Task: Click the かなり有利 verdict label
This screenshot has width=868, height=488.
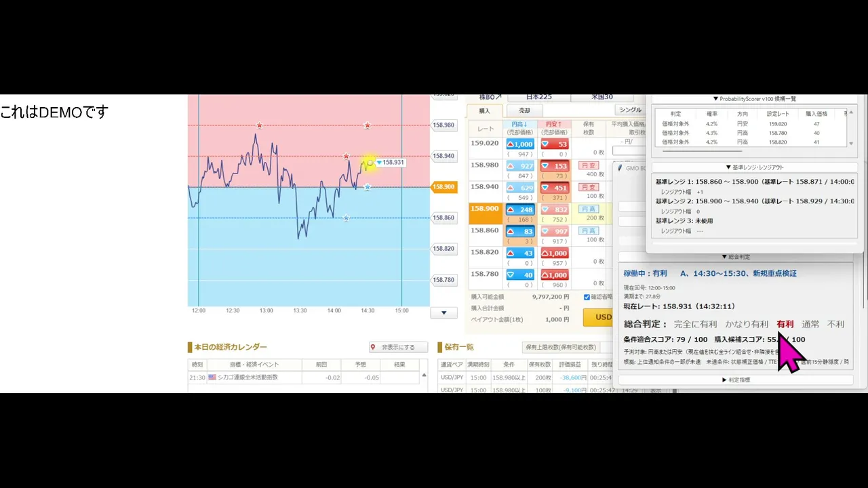Action: coord(747,325)
